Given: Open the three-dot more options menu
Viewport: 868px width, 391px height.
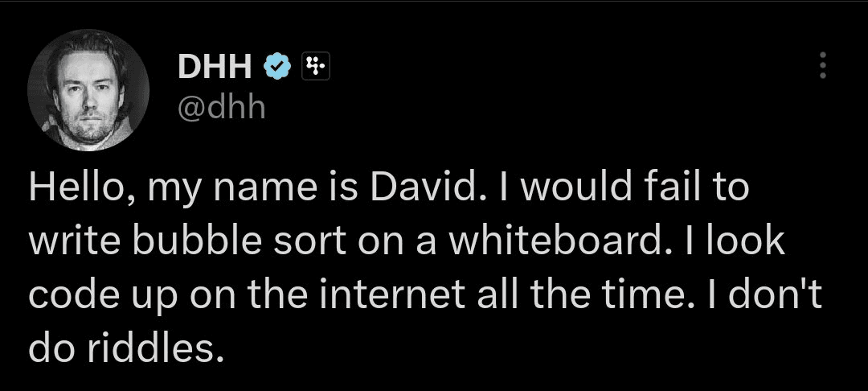Looking at the screenshot, I should click(821, 66).
